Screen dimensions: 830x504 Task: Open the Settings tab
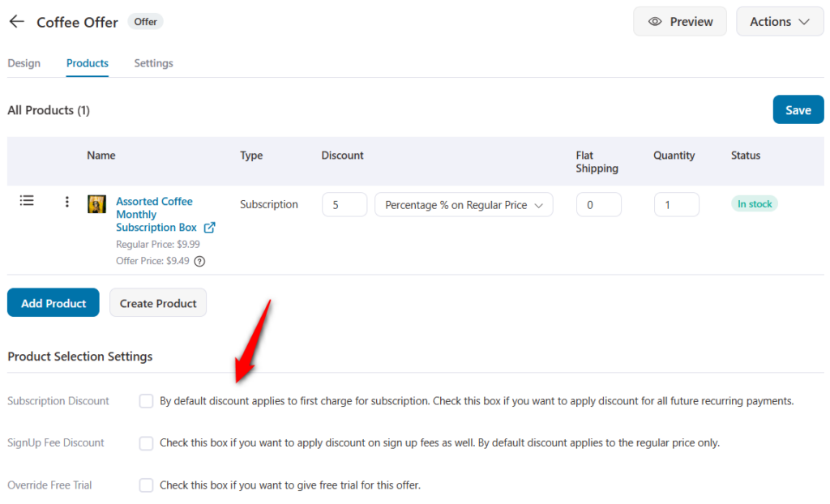(x=153, y=63)
